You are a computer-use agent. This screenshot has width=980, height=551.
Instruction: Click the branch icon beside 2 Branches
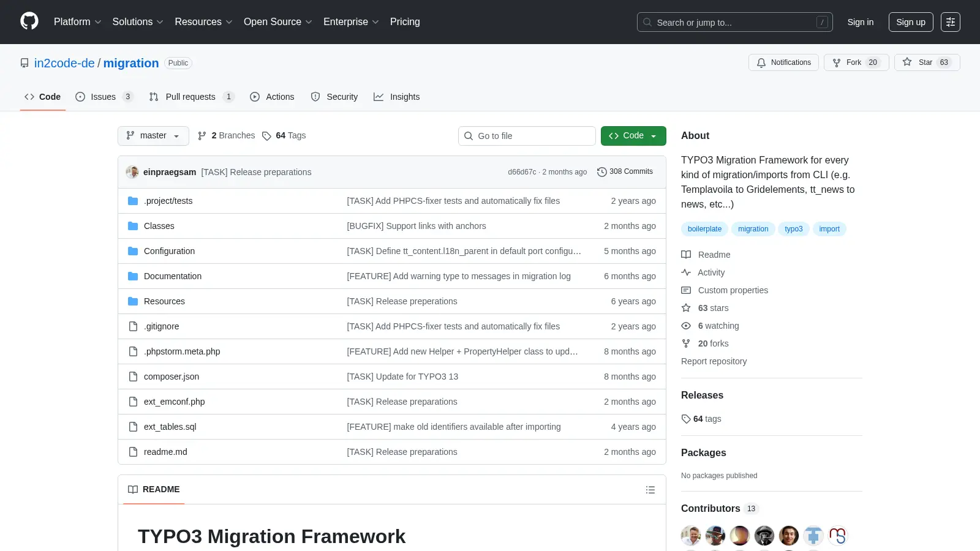(x=202, y=136)
